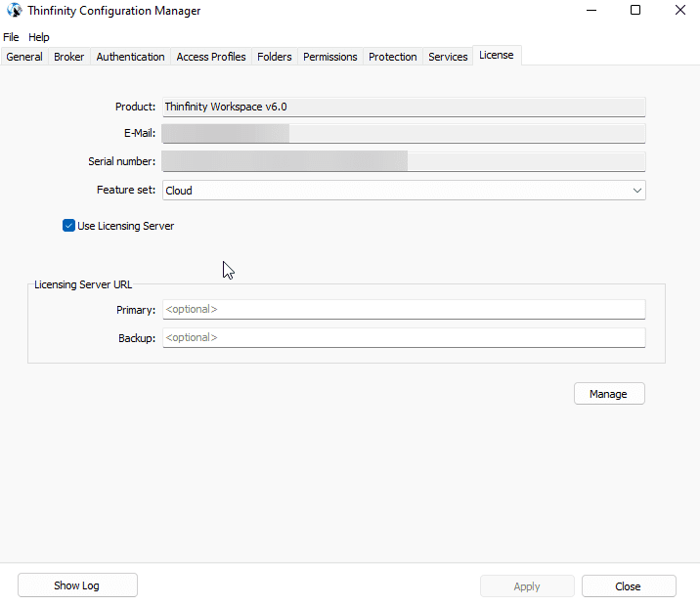Image resolution: width=700 pixels, height=606 pixels.
Task: Switch to the Services tab
Action: 448,57
